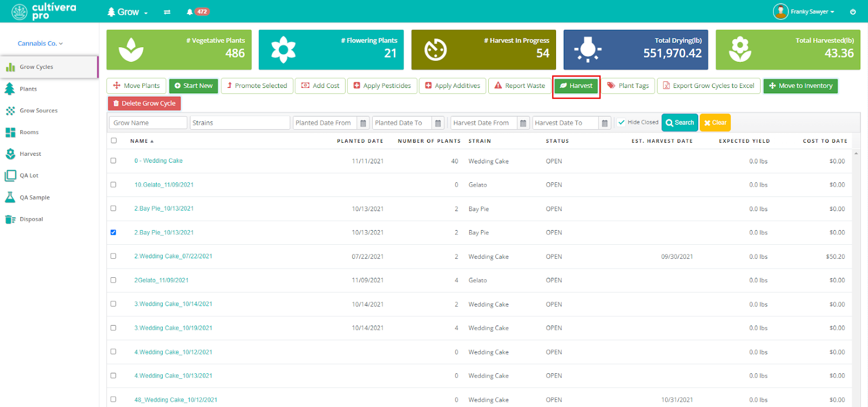Click the Plant Tags button

[628, 86]
